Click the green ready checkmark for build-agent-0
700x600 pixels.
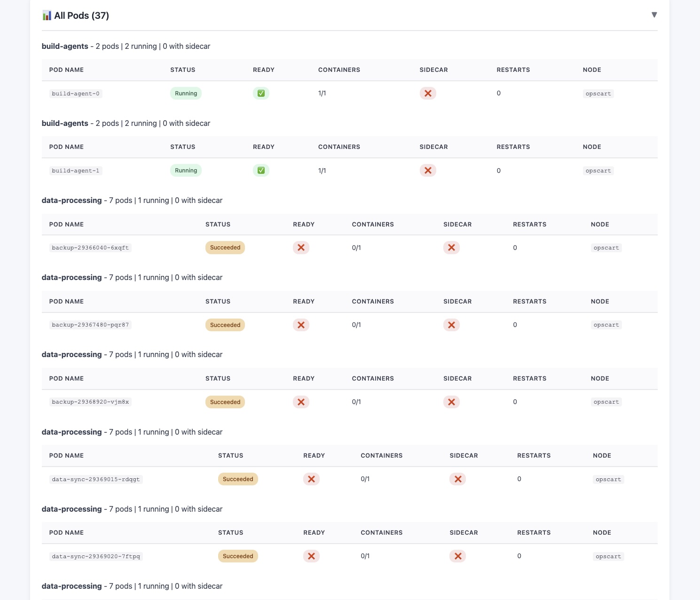click(261, 94)
